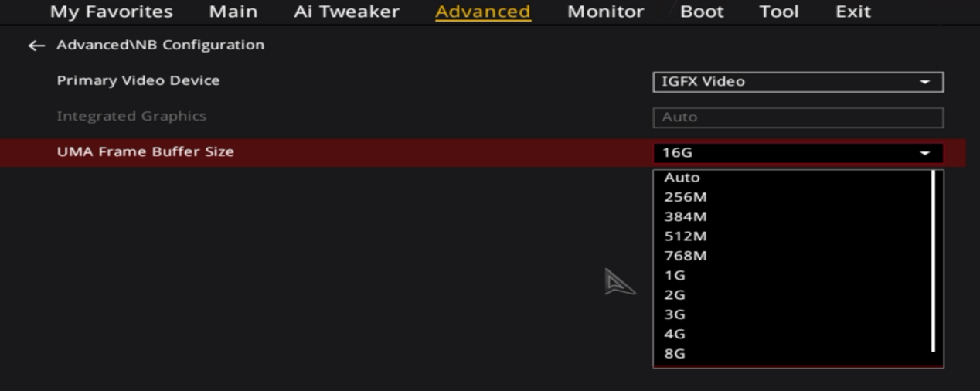Choose Auto in the buffer size list
The height and width of the screenshot is (391, 980).
682,177
